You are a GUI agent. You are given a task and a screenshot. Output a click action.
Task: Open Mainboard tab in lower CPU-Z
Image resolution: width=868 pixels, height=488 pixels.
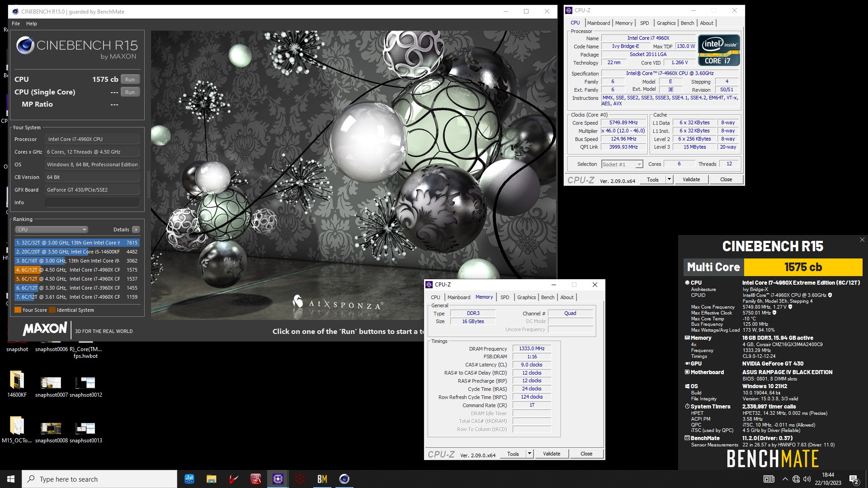point(459,297)
